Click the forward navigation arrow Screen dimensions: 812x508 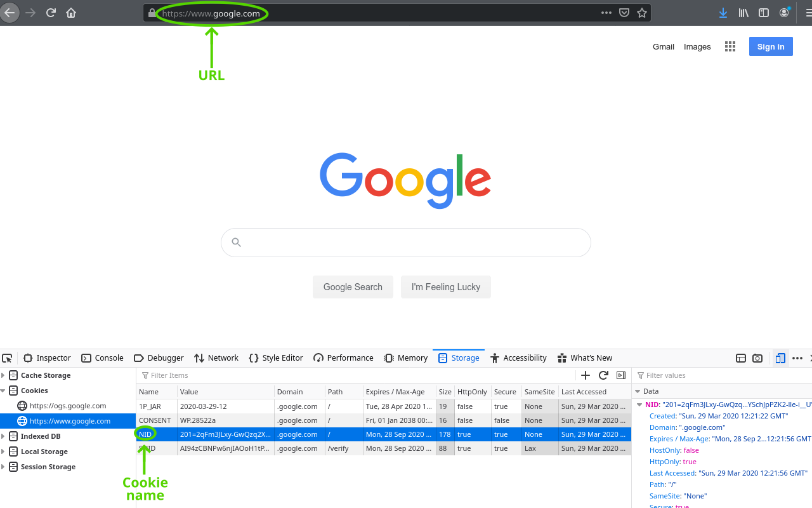click(x=30, y=13)
